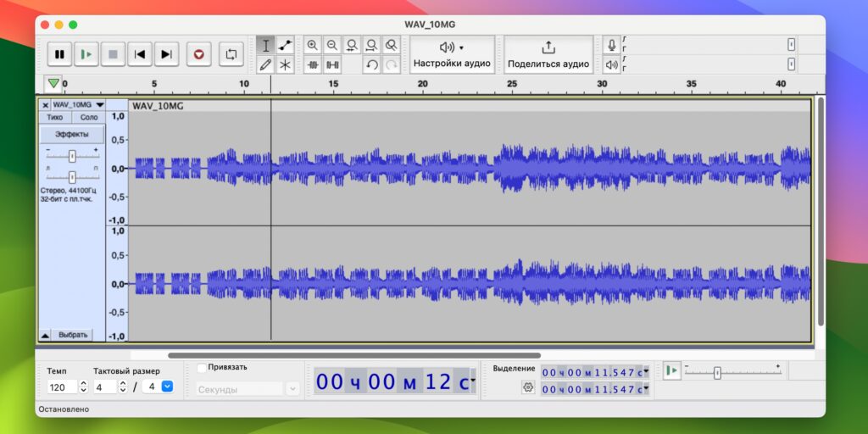Image resolution: width=868 pixels, height=434 pixels.
Task: Start playback with the green Play button
Action: pyautogui.click(x=86, y=54)
